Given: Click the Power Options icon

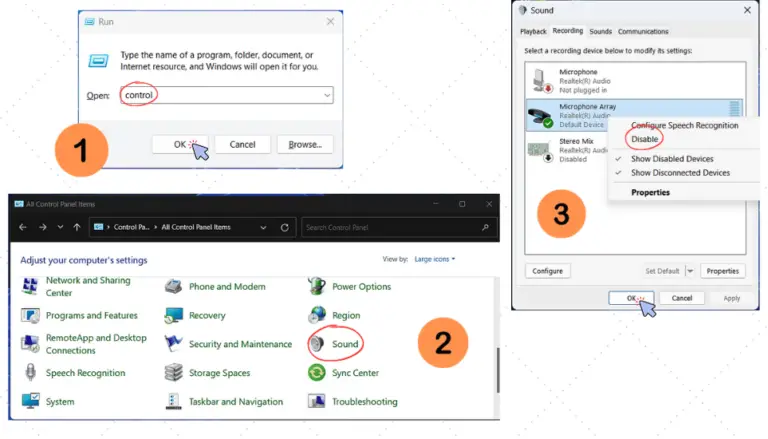Looking at the screenshot, I should (x=317, y=286).
